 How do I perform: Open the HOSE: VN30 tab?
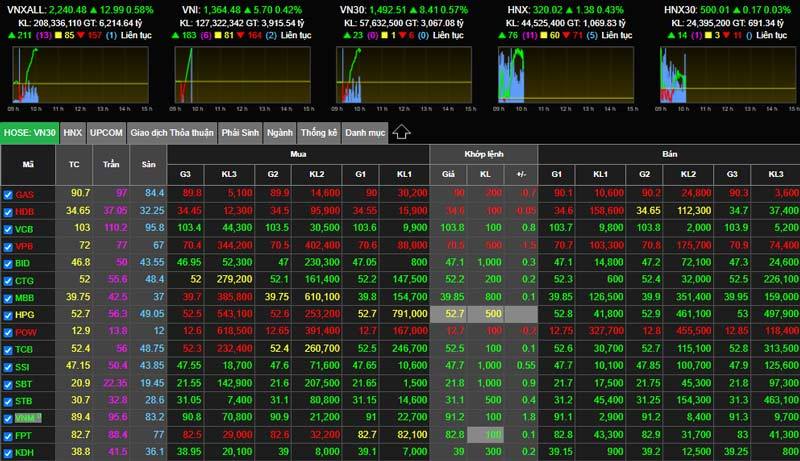pos(29,132)
